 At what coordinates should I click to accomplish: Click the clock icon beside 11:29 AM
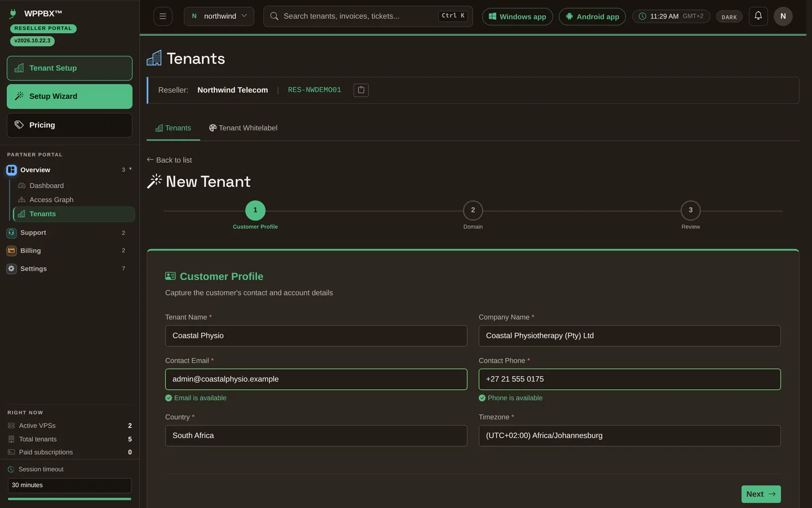click(x=642, y=16)
